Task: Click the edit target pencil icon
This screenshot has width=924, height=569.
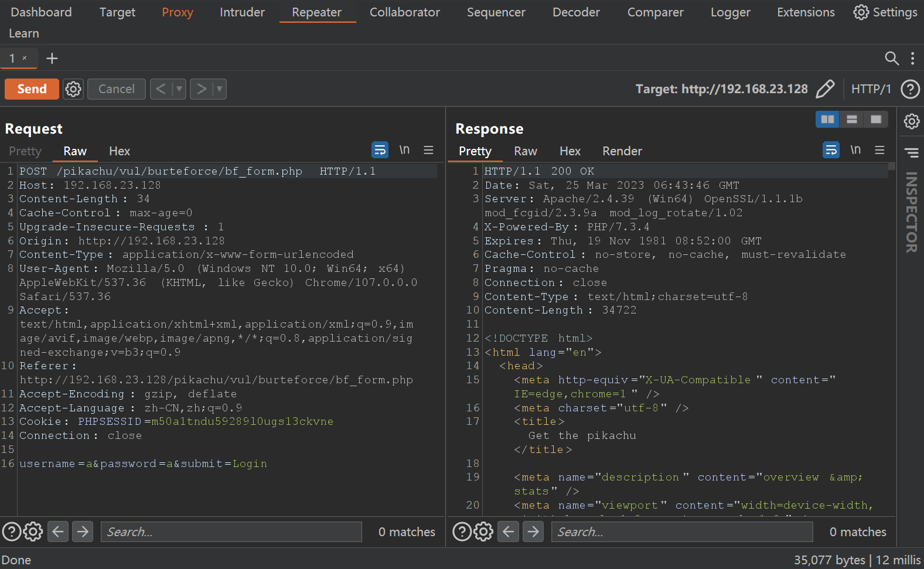Action: point(825,89)
